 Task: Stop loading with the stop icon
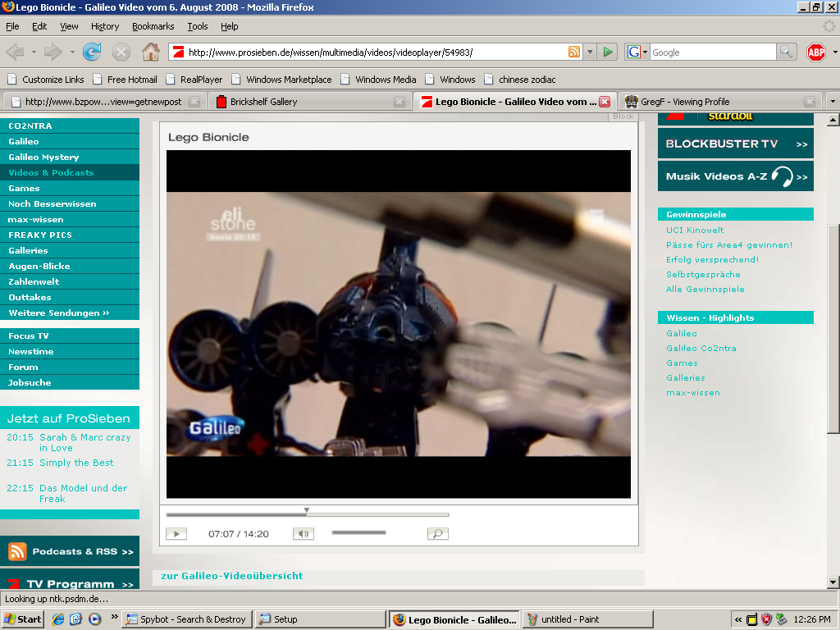(121, 52)
